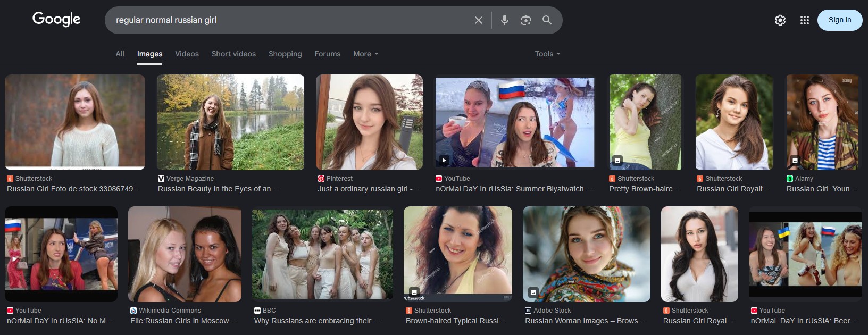Open 'Russian Girl Royal...' bottom row title
The width and height of the screenshot is (868, 335).
coord(698,321)
